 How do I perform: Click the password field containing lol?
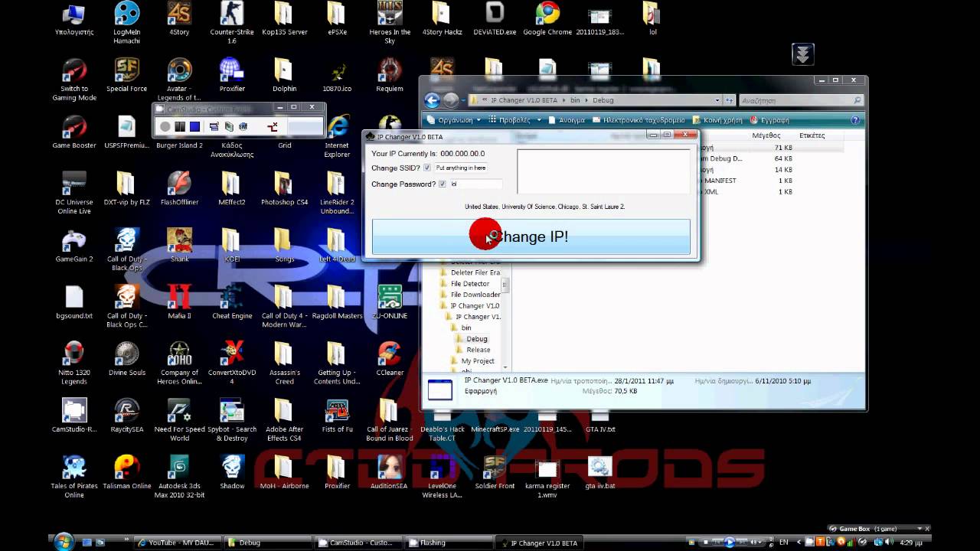(x=475, y=184)
